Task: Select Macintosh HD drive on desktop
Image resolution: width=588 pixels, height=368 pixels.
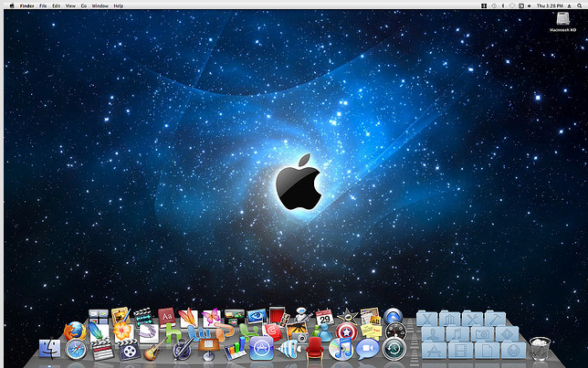Action: [562, 22]
